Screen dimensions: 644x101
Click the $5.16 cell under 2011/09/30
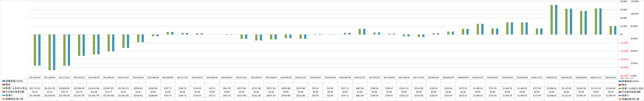50,92
